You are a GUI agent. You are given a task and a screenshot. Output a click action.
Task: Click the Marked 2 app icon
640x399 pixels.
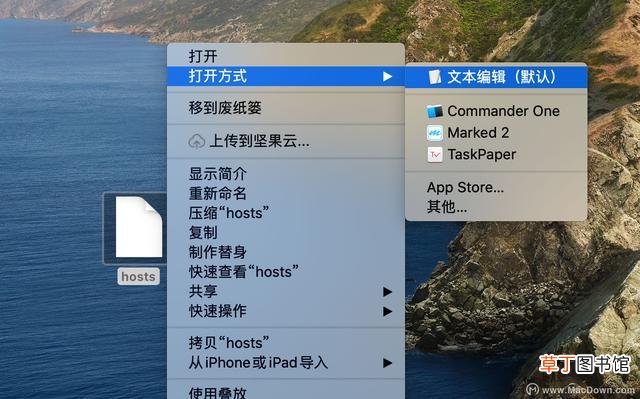coord(435,133)
